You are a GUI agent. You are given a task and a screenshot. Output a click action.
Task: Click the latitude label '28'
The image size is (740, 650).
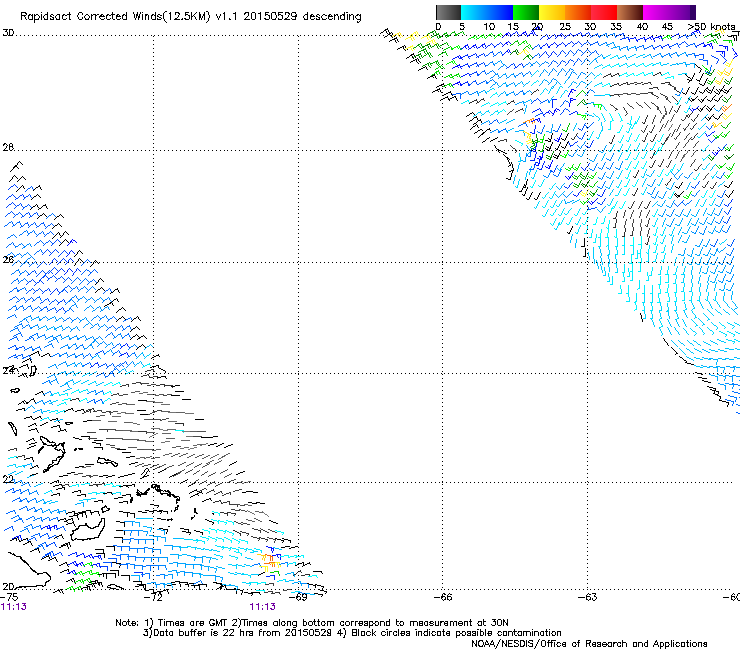[8, 147]
